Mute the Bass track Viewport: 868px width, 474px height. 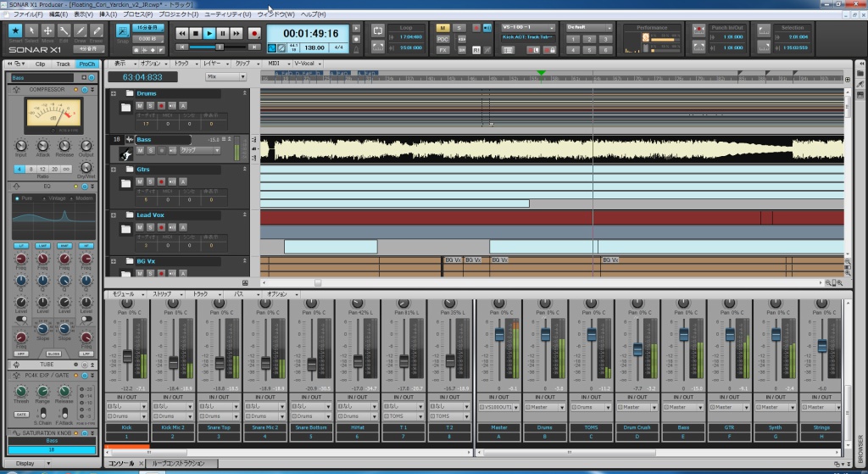pyautogui.click(x=140, y=150)
